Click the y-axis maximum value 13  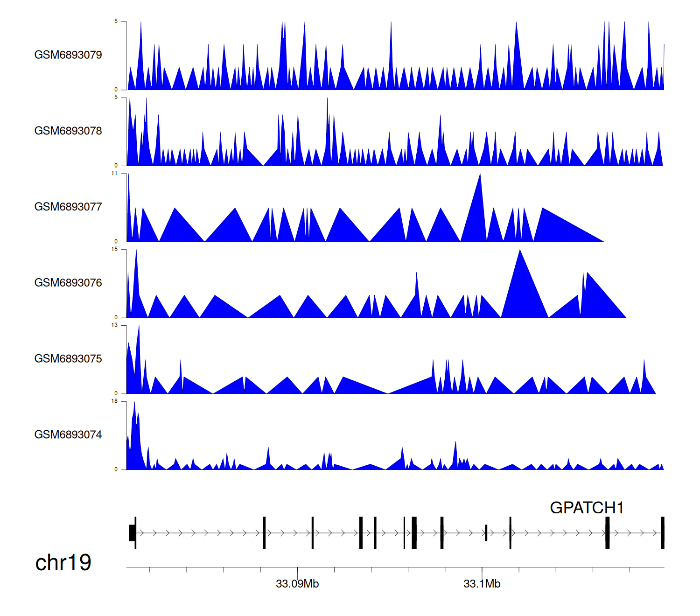coord(114,325)
